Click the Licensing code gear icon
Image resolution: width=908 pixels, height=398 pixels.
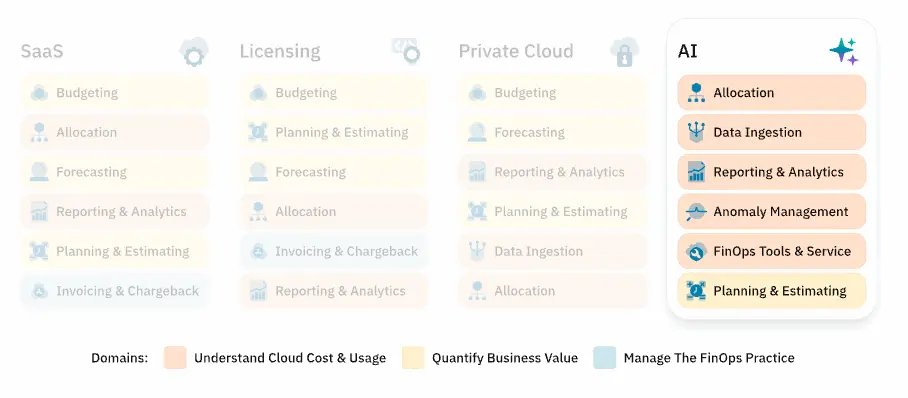coord(405,51)
